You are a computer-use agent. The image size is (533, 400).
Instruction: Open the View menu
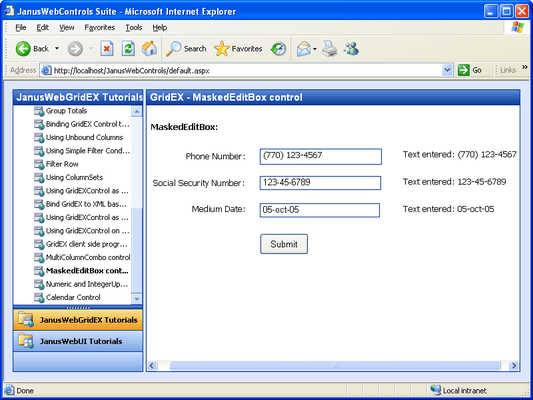click(67, 28)
